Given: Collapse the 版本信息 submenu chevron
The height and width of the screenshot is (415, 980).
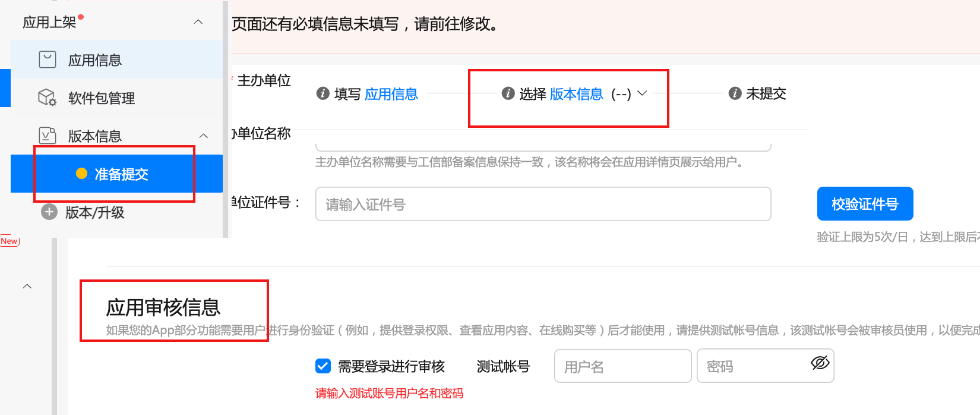Looking at the screenshot, I should point(204,136).
